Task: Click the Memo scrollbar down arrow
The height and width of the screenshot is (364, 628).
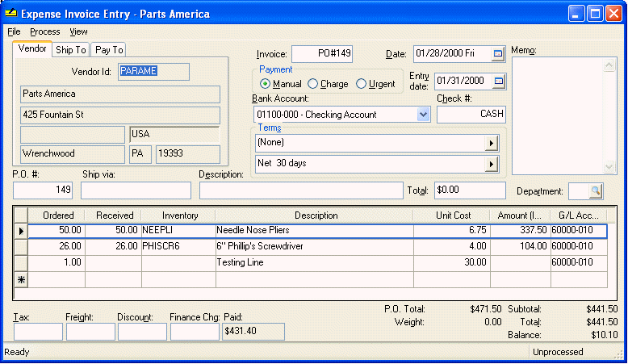Action: 609,166
